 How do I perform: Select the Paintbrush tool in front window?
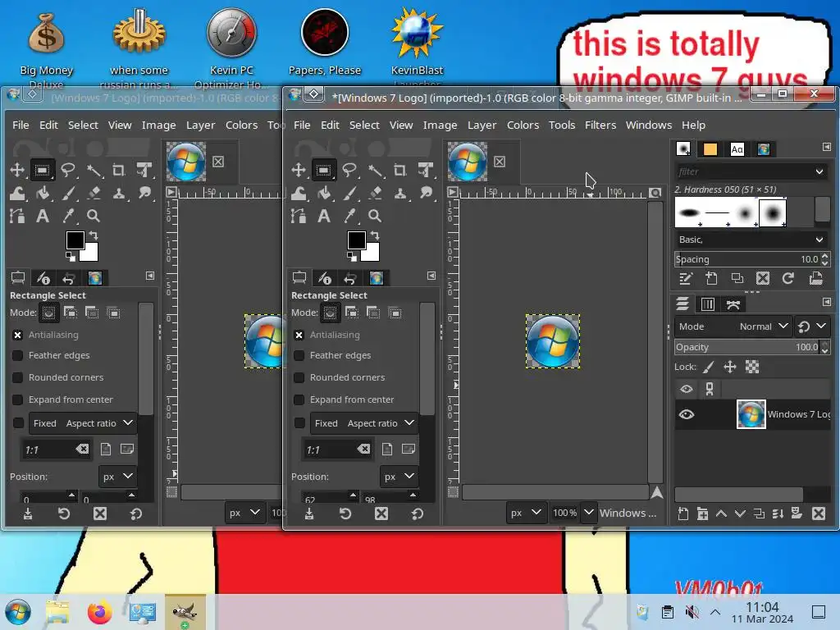click(x=349, y=194)
